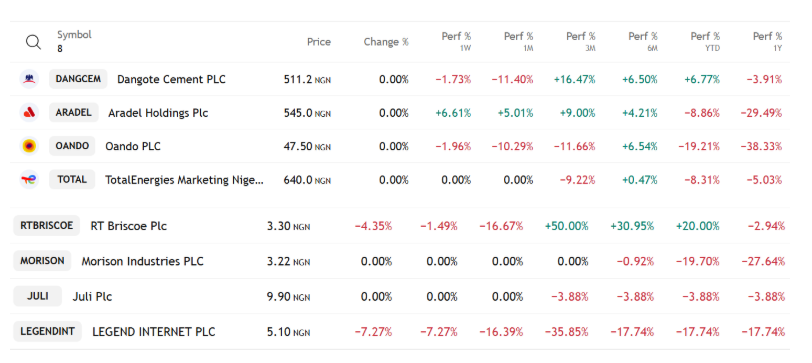The height and width of the screenshot is (363, 812).
Task: Open the JULI ticker badge
Action: (x=37, y=296)
